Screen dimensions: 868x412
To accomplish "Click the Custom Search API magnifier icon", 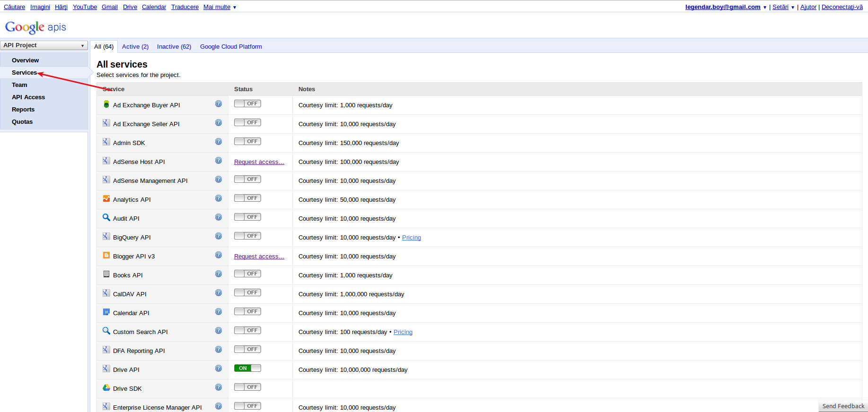I will pos(106,331).
